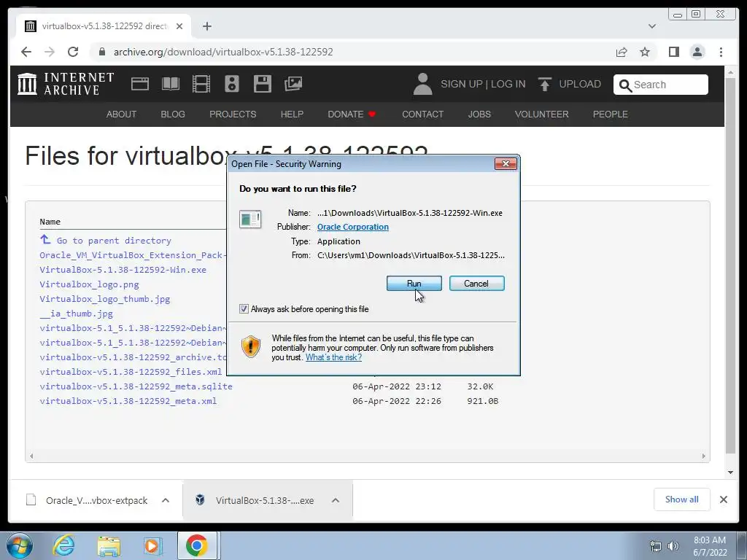
Task: Open virtualbox-v5.1.38-122592_files.xml link
Action: click(x=131, y=371)
